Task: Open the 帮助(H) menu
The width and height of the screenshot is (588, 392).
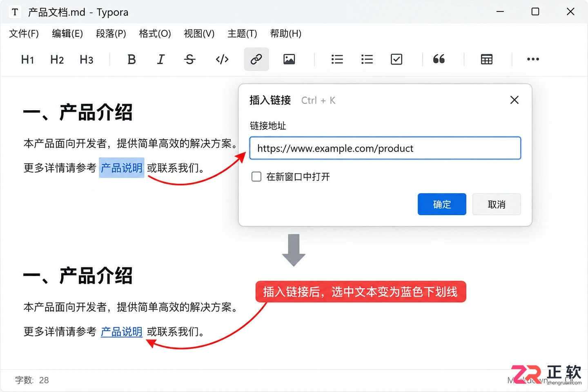Action: pos(286,34)
